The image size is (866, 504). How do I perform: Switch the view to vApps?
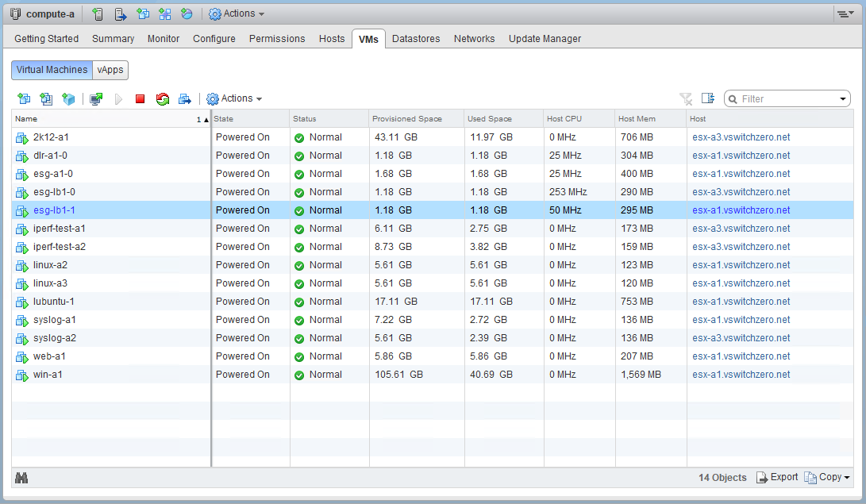[x=110, y=70]
